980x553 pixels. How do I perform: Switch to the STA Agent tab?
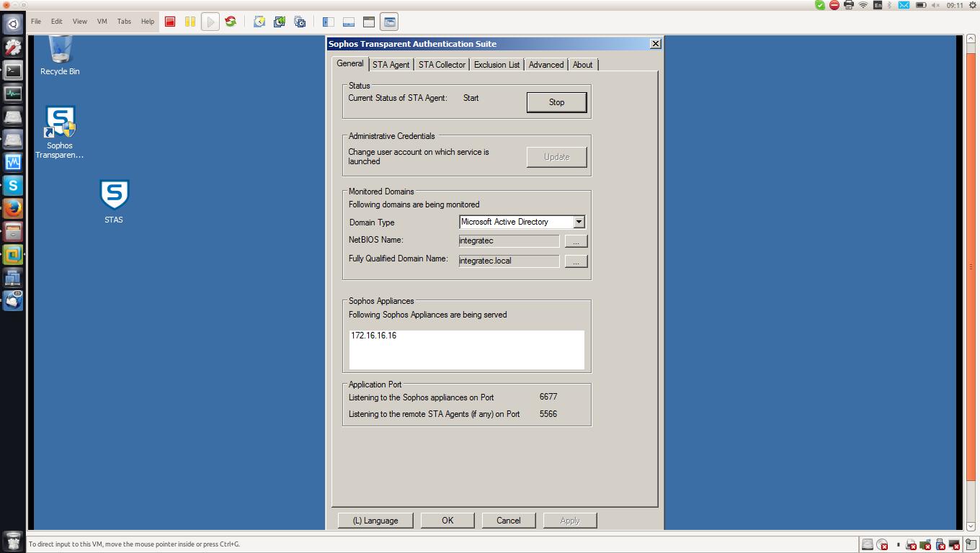[391, 65]
